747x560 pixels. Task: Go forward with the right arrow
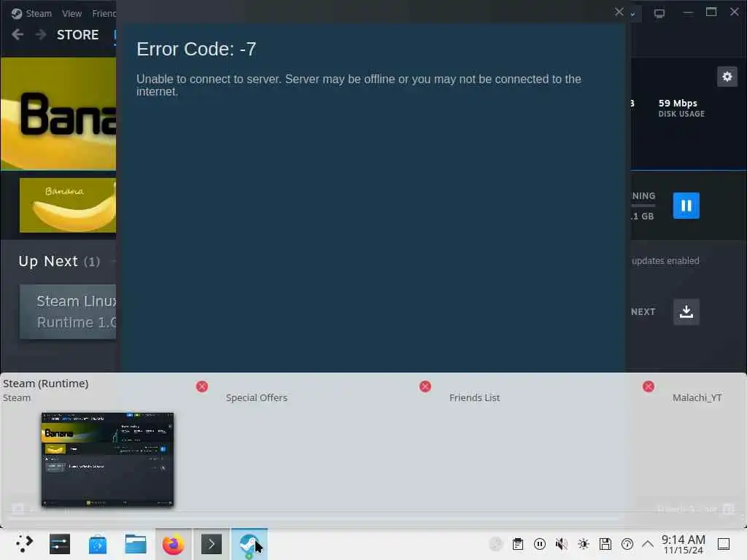tap(41, 35)
